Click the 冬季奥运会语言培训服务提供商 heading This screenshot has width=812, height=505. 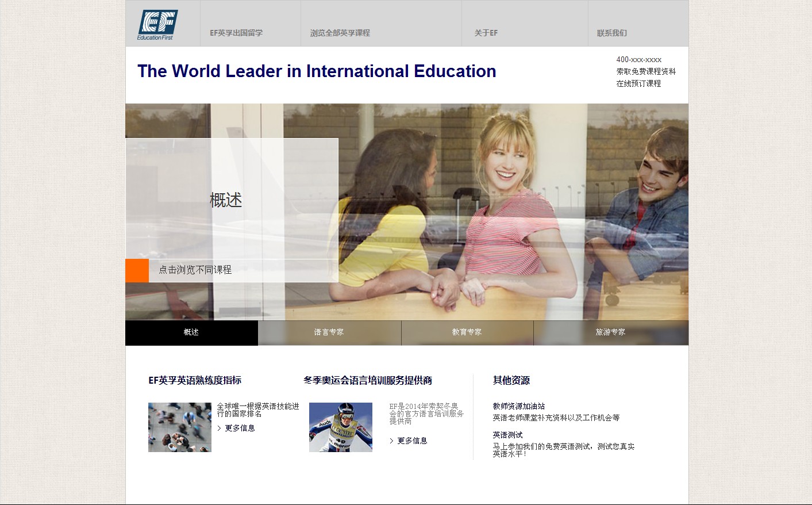coord(368,380)
